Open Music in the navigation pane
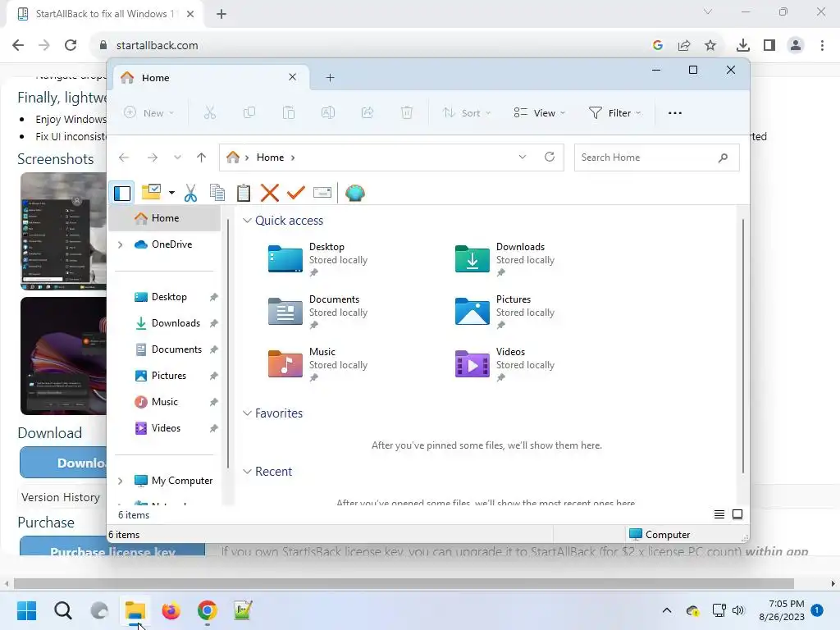Viewport: 840px width, 630px height. coord(164,402)
